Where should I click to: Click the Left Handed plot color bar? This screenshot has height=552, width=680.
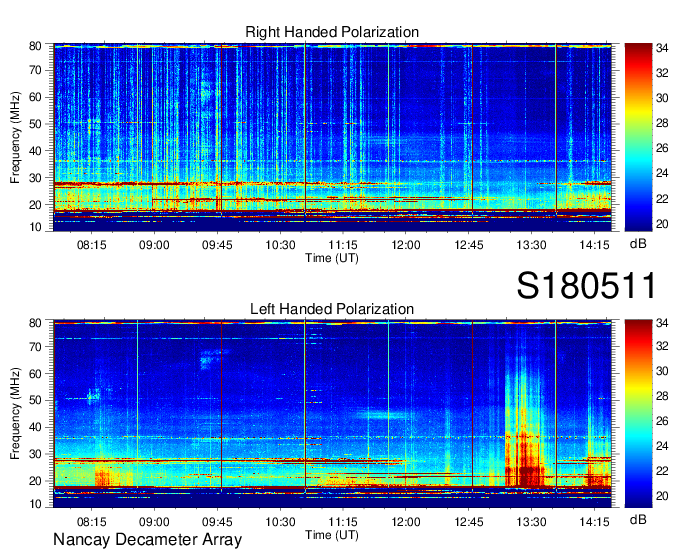click(x=638, y=414)
